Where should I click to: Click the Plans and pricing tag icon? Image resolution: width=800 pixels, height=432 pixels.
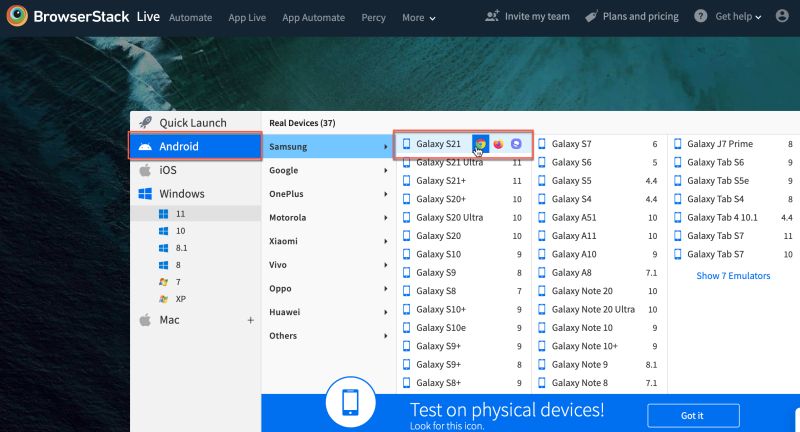[x=591, y=16]
